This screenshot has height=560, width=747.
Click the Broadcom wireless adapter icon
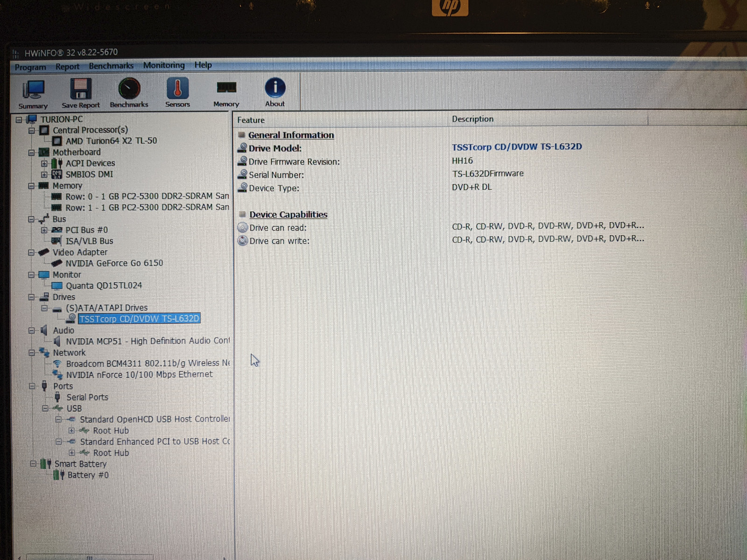57,364
